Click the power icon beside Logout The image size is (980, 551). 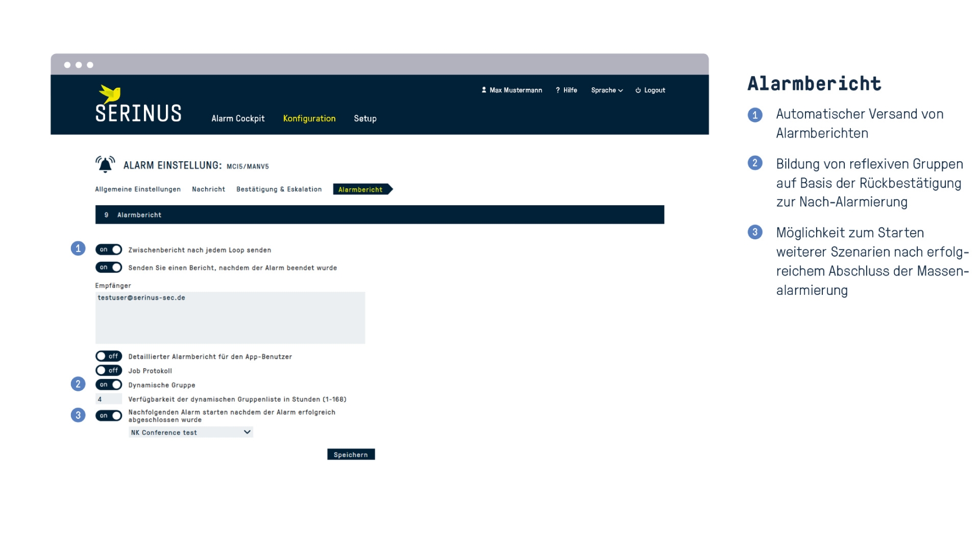tap(638, 90)
